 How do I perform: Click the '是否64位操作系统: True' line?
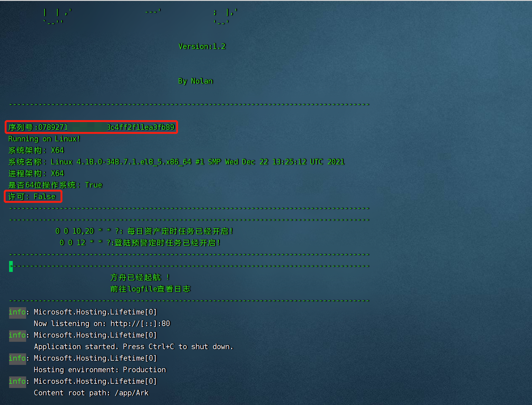pyautogui.click(x=55, y=185)
